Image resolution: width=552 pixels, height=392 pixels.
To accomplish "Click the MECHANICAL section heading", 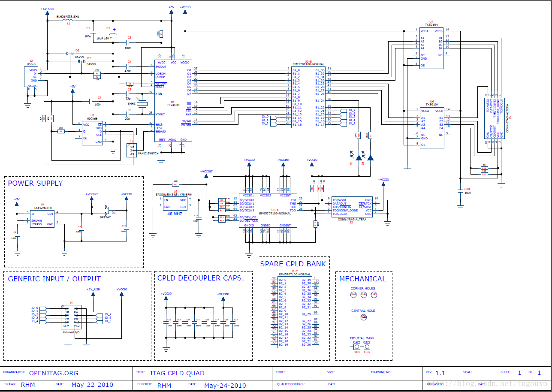I will [362, 279].
